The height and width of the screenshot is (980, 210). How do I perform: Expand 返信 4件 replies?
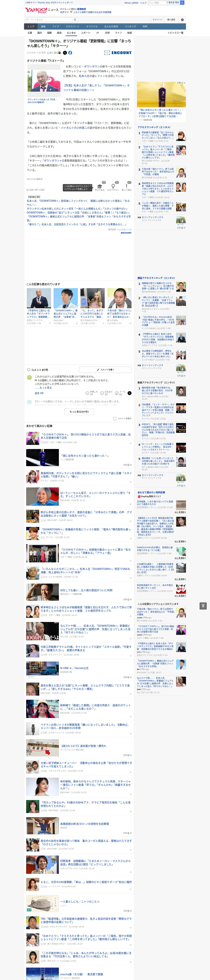pyautogui.click(x=39, y=393)
